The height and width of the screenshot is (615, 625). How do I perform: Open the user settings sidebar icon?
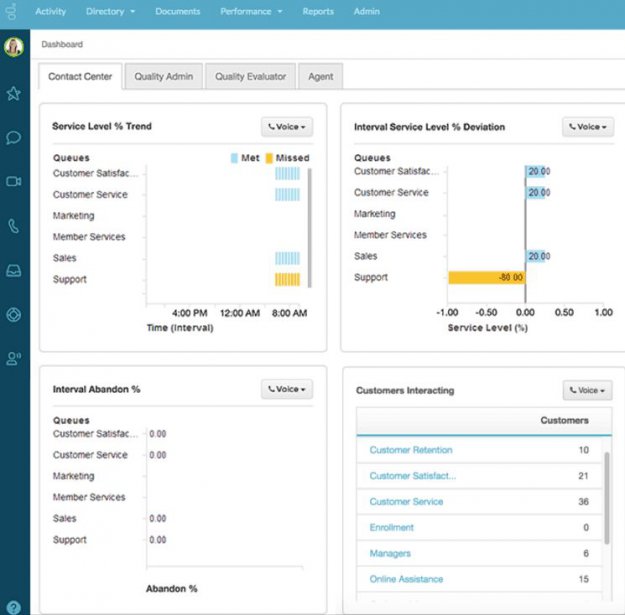point(13,358)
